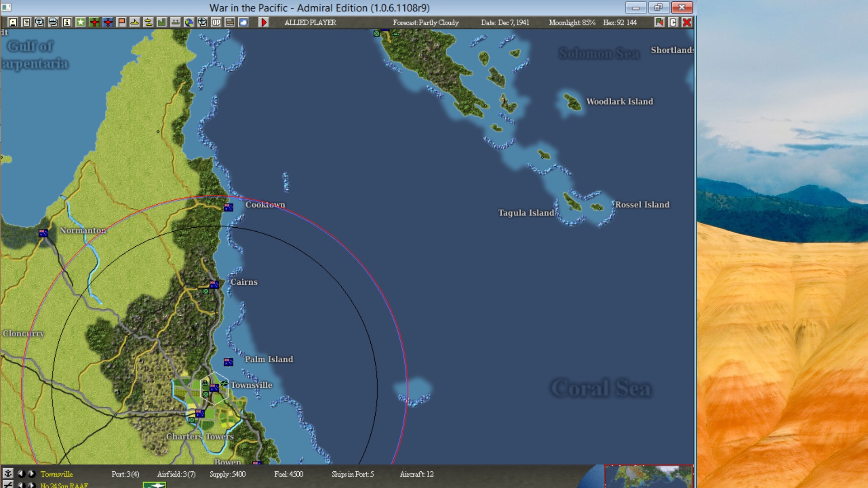
Task: Open the information 'i' toolbar icon
Action: pyautogui.click(x=67, y=22)
